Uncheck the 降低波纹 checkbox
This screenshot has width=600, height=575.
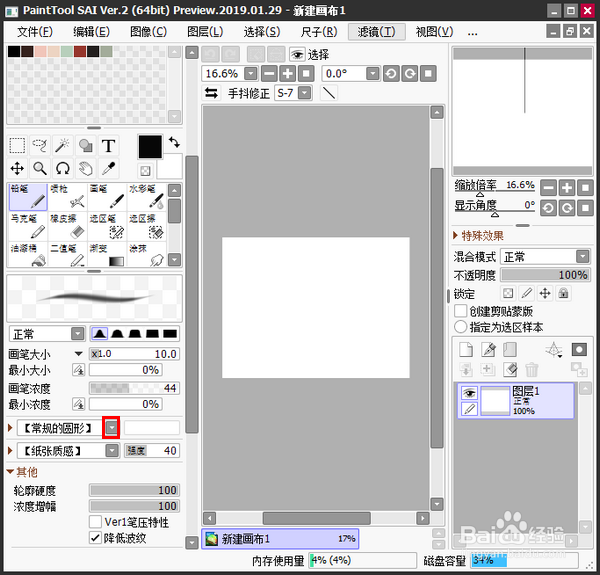coord(95,538)
